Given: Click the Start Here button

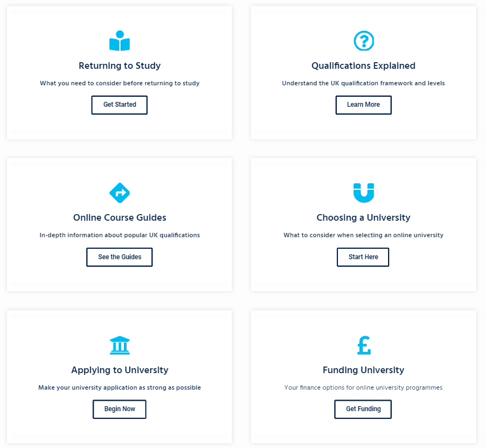Looking at the screenshot, I should (363, 257).
